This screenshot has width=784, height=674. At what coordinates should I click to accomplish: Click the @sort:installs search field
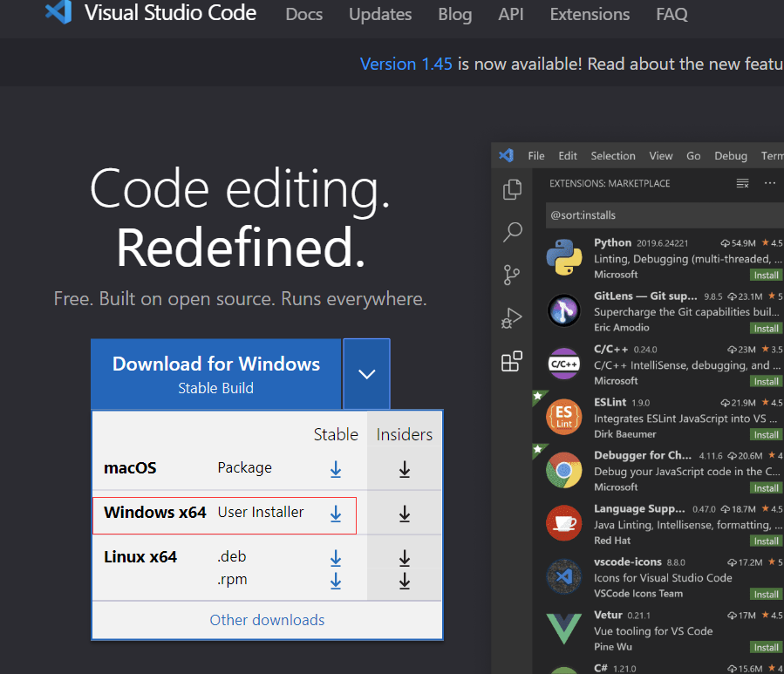click(x=665, y=215)
